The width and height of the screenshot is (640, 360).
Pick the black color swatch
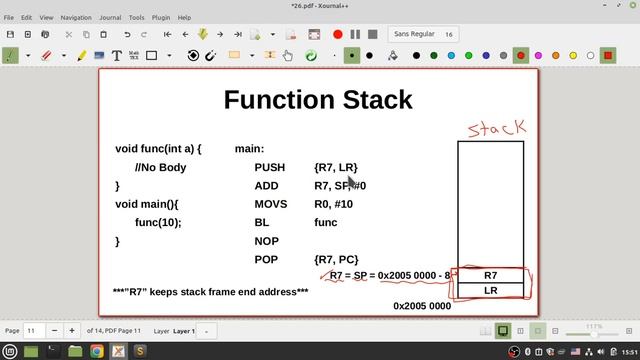416,56
